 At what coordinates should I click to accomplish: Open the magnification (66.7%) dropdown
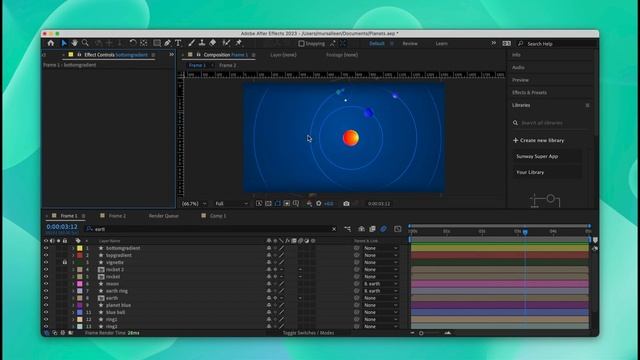pyautogui.click(x=194, y=204)
